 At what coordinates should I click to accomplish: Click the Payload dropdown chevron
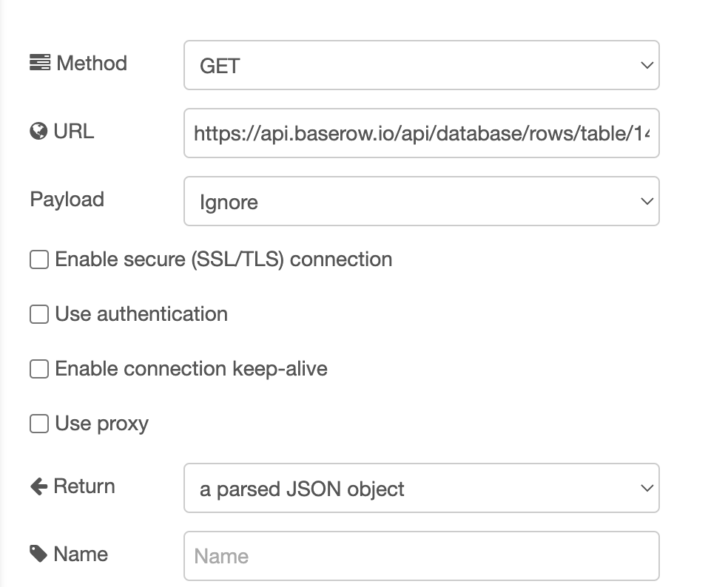647,200
